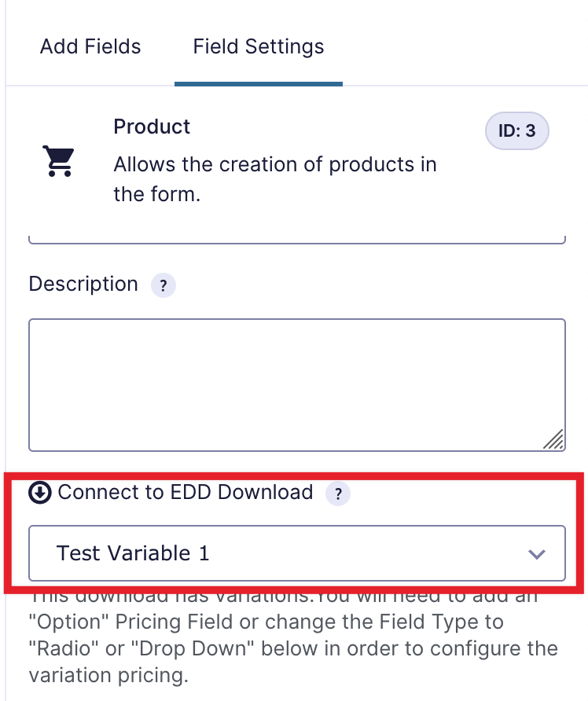This screenshot has width=588, height=701.
Task: Switch to the Add Fields tab
Action: click(x=90, y=46)
